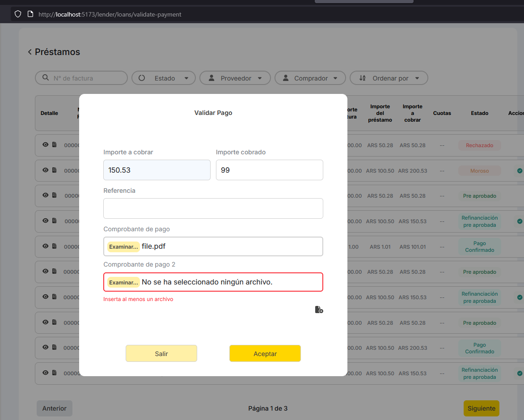Click the document icon in the last table row
Image resolution: width=524 pixels, height=420 pixels.
pyautogui.click(x=54, y=373)
